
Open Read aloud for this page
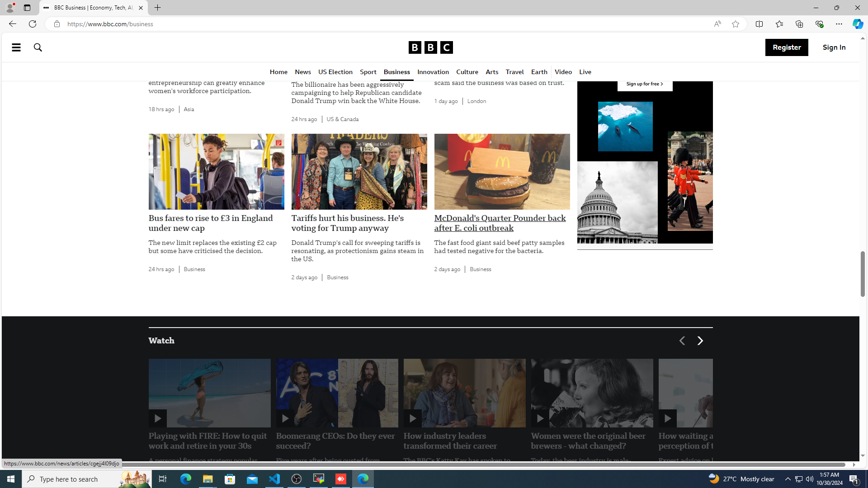click(717, 24)
